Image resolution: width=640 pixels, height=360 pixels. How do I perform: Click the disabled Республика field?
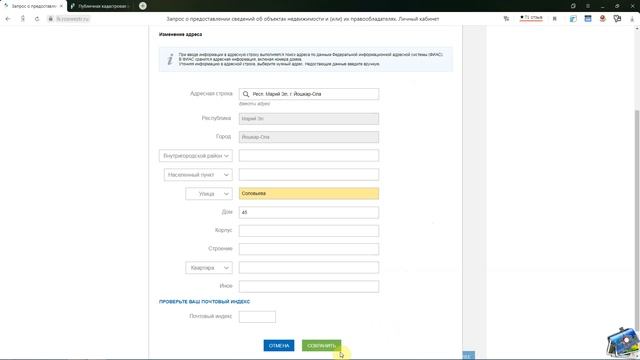(x=309, y=118)
